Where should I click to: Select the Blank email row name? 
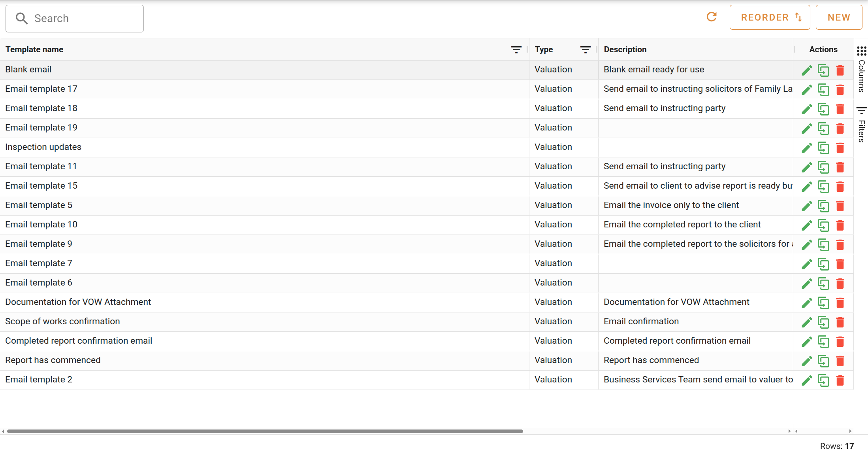(x=28, y=70)
